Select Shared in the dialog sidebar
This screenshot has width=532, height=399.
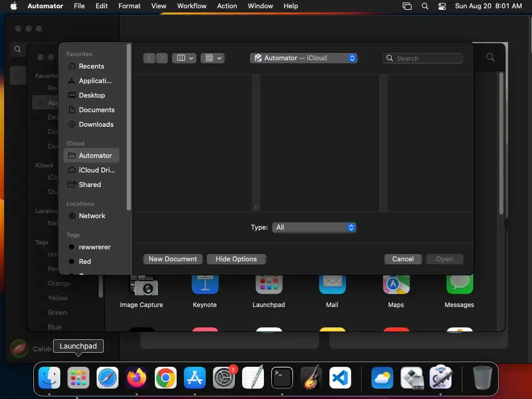point(91,184)
